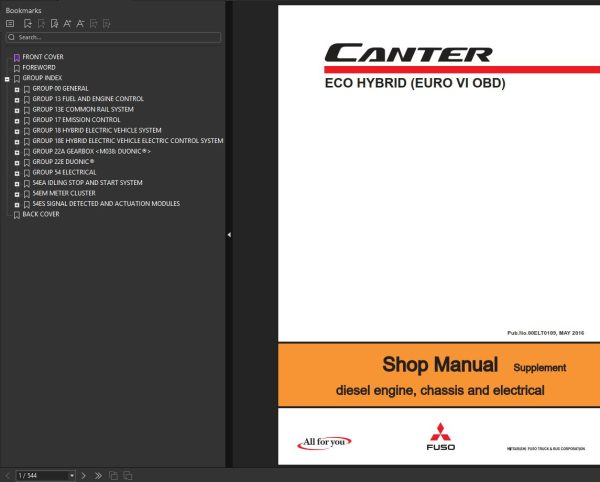Expand GROUP 00 GENERAL node

pos(17,90)
